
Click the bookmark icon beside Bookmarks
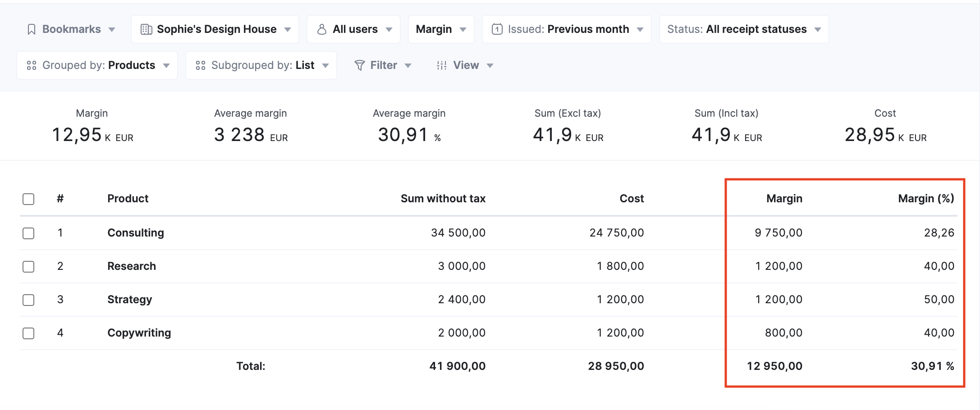31,29
